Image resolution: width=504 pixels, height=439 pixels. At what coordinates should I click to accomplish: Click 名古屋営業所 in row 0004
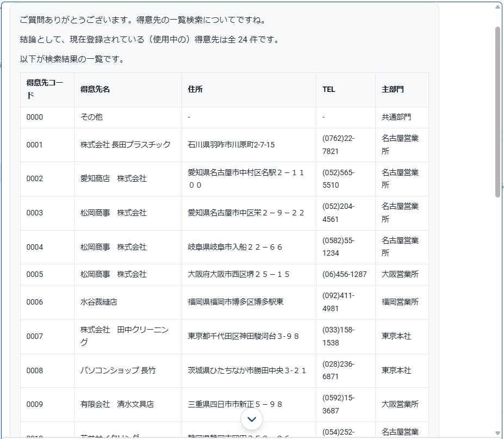(x=402, y=248)
